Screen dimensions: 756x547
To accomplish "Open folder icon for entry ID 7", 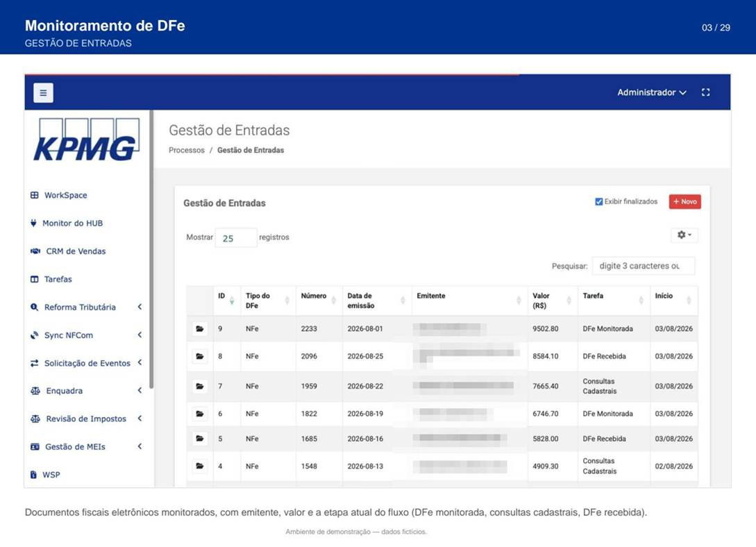I will (200, 386).
